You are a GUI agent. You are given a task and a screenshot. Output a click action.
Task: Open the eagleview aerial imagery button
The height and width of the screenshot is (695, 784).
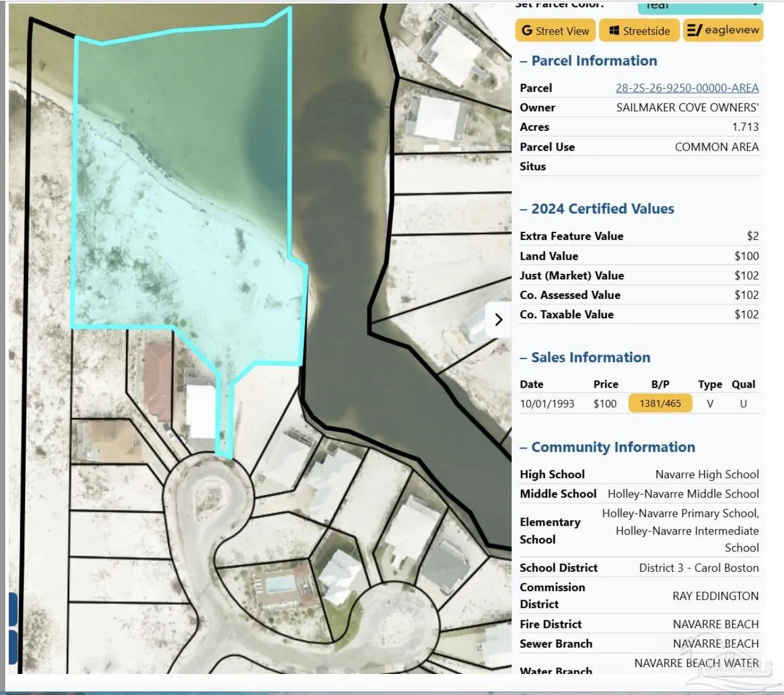[x=723, y=30]
